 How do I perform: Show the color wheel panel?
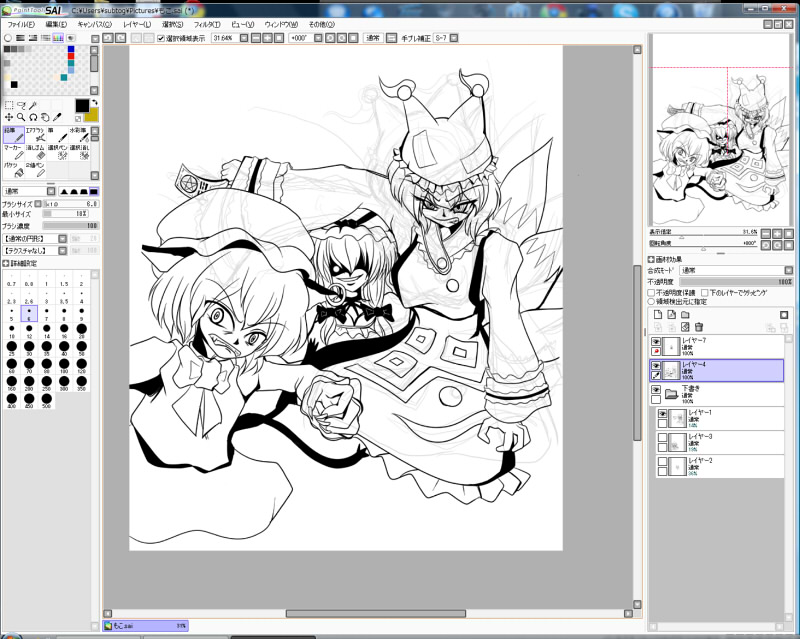[8, 38]
